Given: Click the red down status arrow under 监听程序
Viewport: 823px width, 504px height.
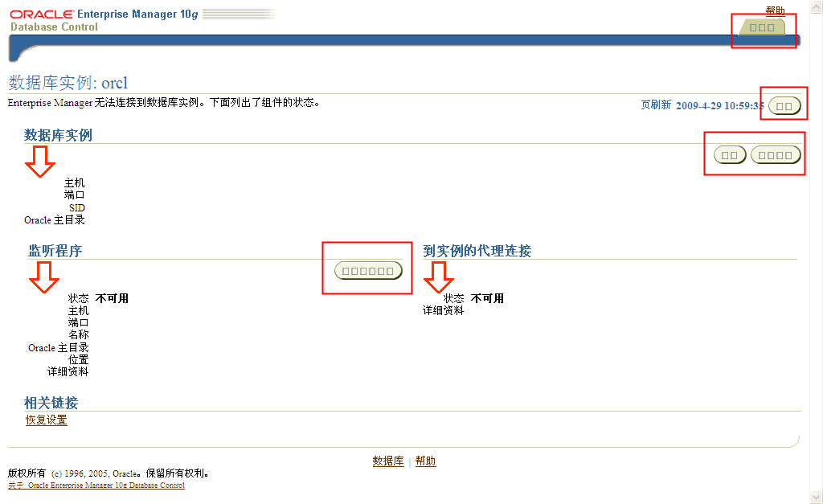Looking at the screenshot, I should coord(44,277).
